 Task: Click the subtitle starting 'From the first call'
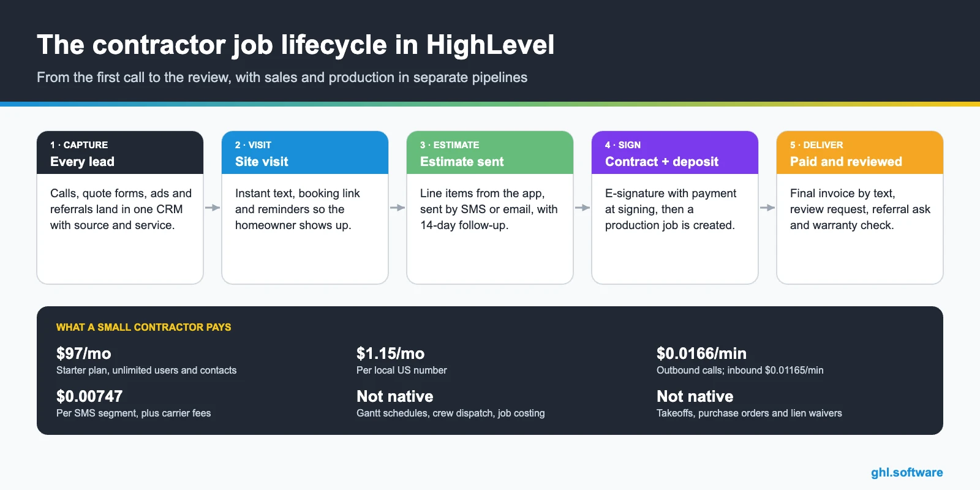click(x=282, y=77)
